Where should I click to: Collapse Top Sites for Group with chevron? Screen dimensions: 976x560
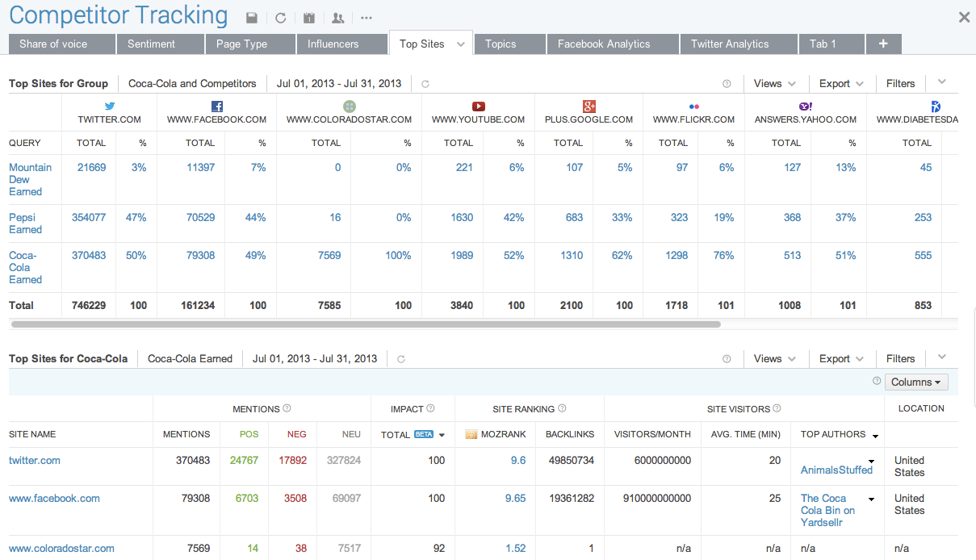click(941, 82)
